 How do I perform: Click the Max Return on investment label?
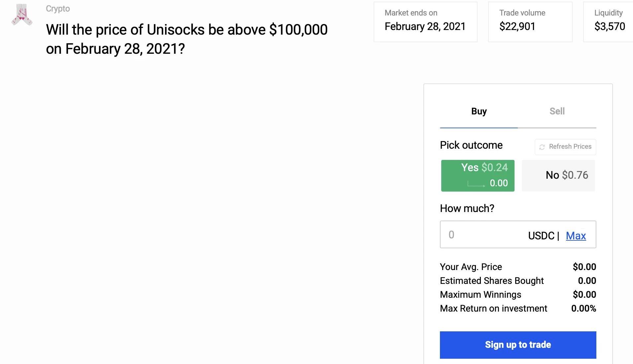[x=493, y=308]
